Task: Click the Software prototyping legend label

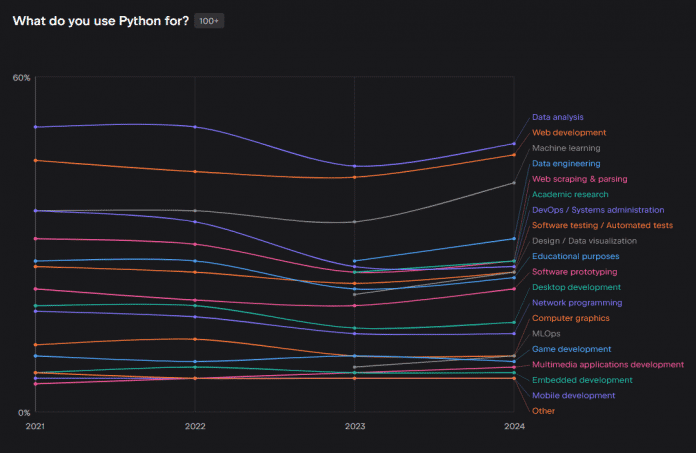Action: [574, 272]
